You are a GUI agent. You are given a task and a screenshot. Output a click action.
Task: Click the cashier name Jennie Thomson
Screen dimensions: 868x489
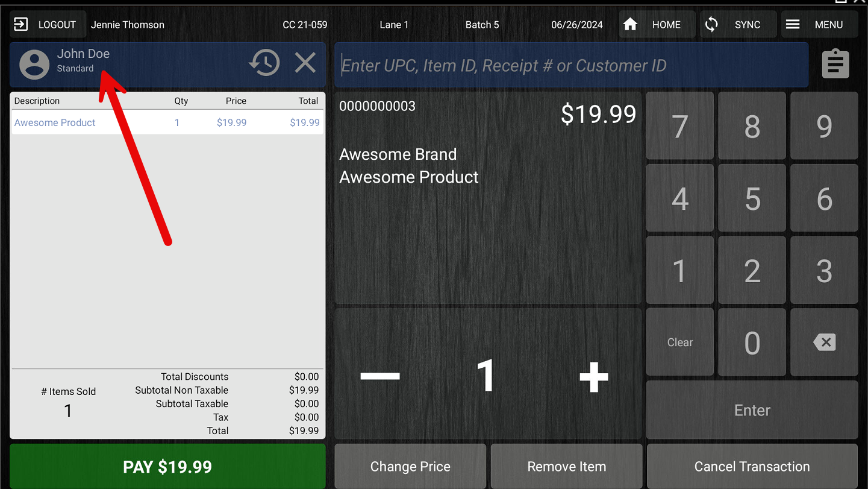(128, 25)
